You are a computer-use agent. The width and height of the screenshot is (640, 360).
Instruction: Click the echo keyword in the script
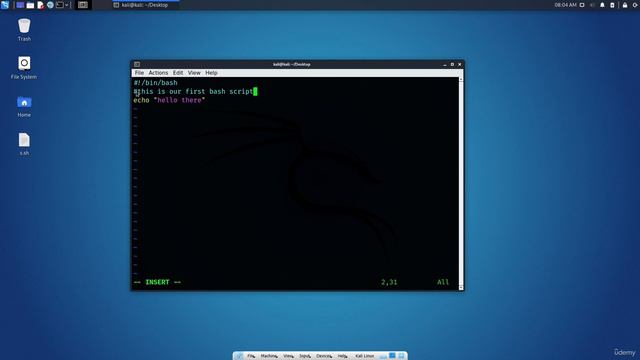coord(141,100)
